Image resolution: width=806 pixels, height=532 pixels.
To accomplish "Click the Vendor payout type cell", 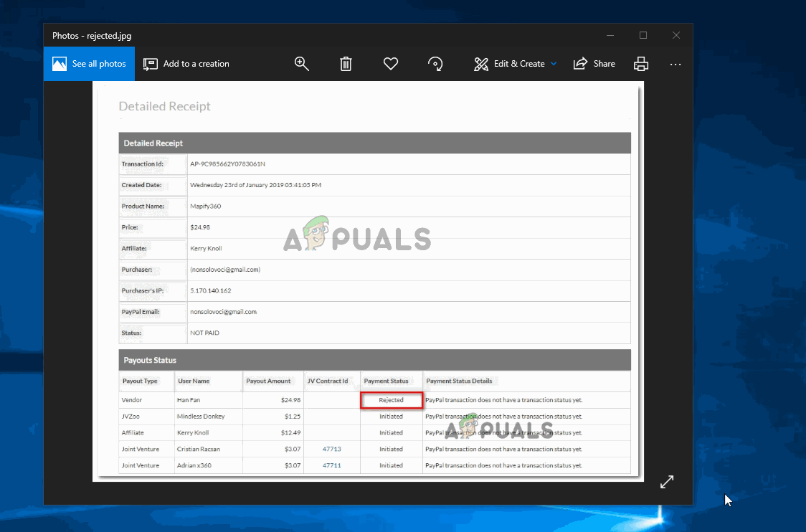I will [x=132, y=400].
